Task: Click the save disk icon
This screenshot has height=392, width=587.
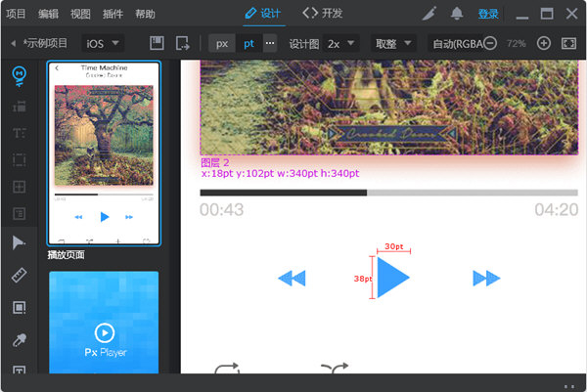Action: click(157, 44)
